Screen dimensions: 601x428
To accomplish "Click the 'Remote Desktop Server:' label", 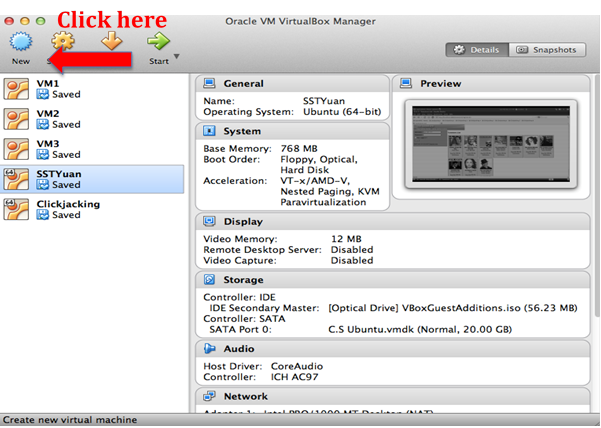I will (x=263, y=249).
